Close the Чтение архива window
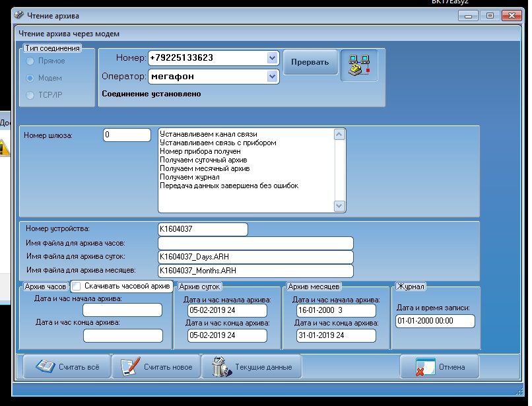This screenshot has width=532, height=406. [512, 16]
